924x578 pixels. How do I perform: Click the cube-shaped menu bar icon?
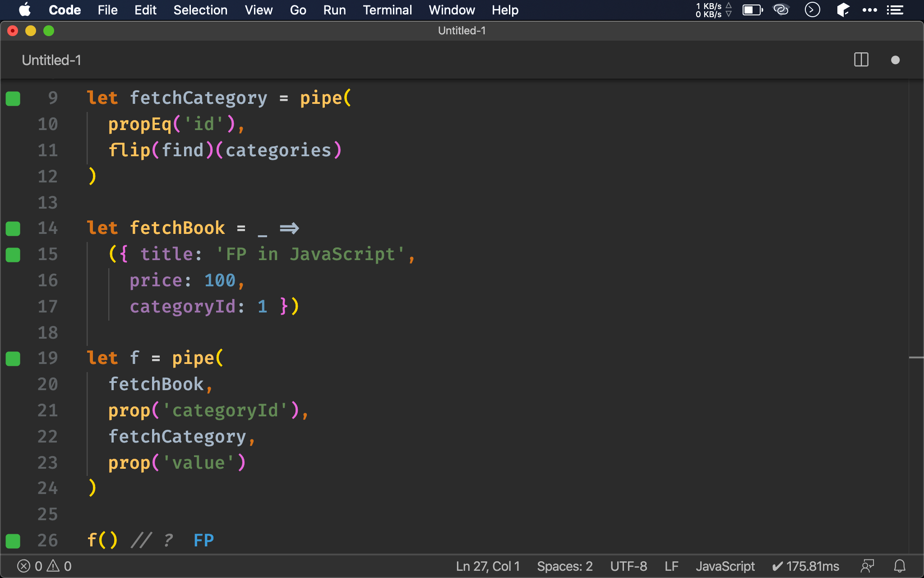[x=843, y=9]
